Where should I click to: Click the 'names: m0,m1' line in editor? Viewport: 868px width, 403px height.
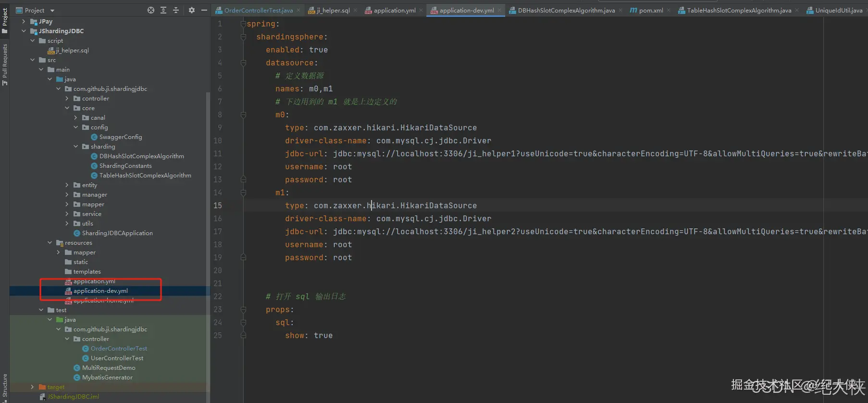(304, 88)
